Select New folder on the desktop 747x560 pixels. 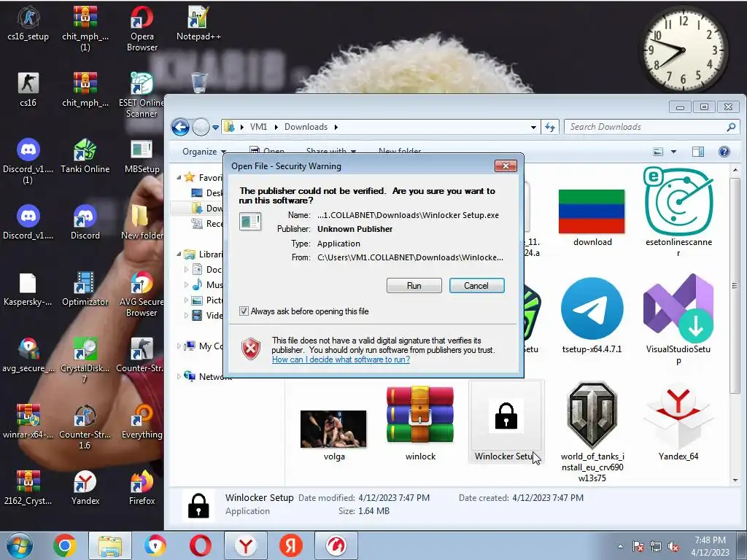pyautogui.click(x=142, y=222)
